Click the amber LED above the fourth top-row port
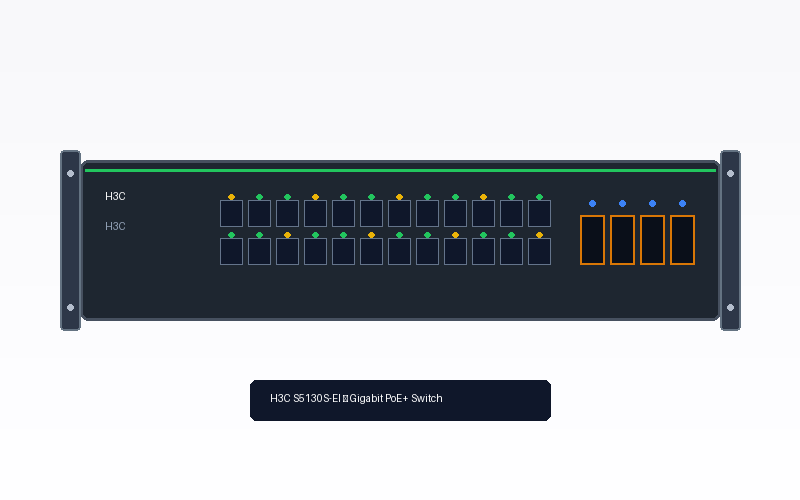Viewport: 800px width, 500px height. click(315, 197)
